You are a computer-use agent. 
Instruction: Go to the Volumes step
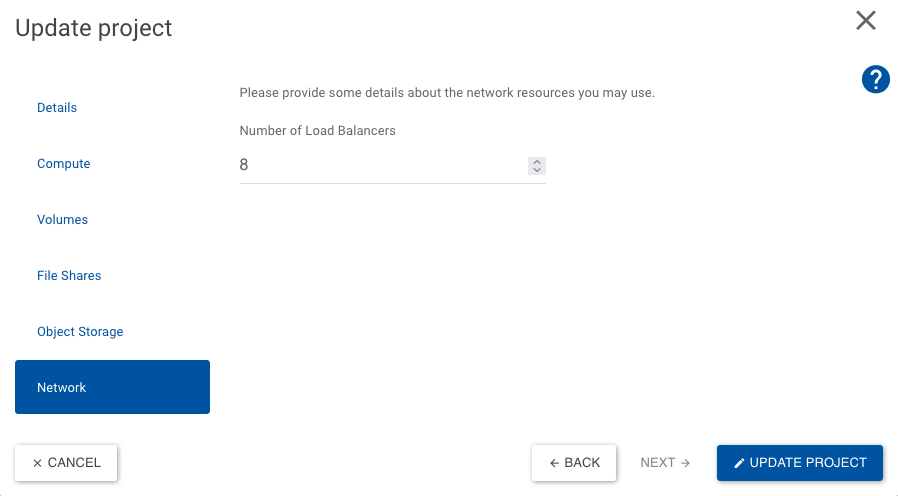click(62, 219)
